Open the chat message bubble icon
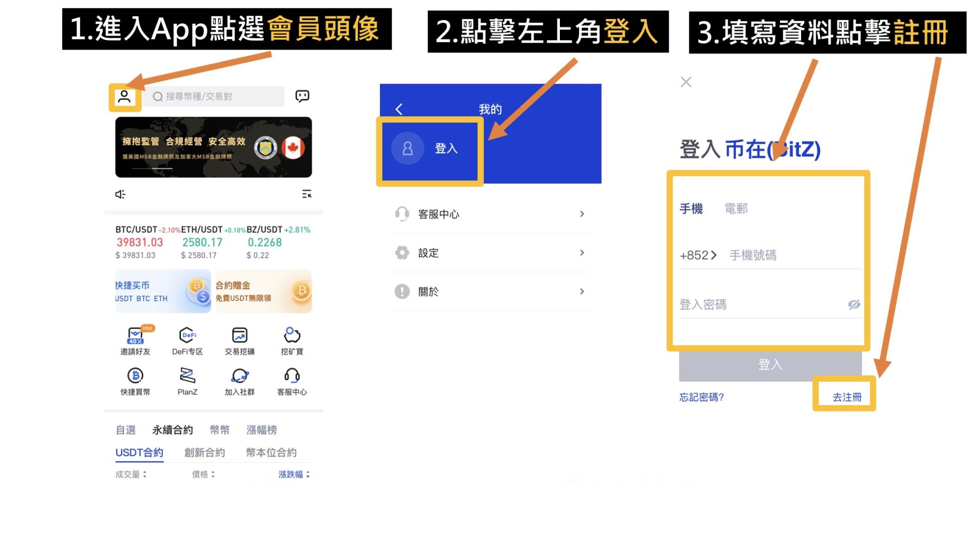This screenshot has height=548, width=980. [x=302, y=96]
